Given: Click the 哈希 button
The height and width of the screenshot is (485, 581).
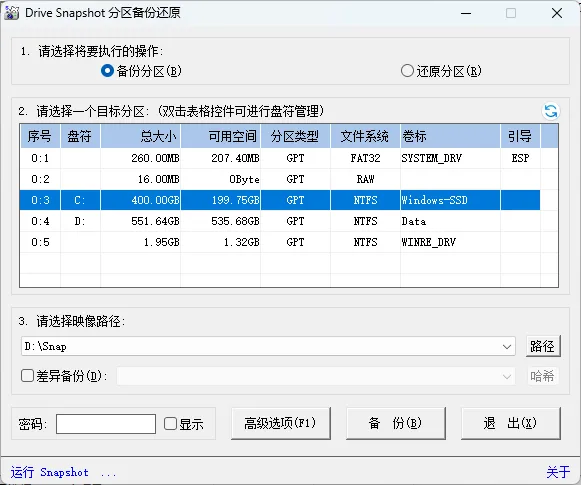Looking at the screenshot, I should coord(542,376).
